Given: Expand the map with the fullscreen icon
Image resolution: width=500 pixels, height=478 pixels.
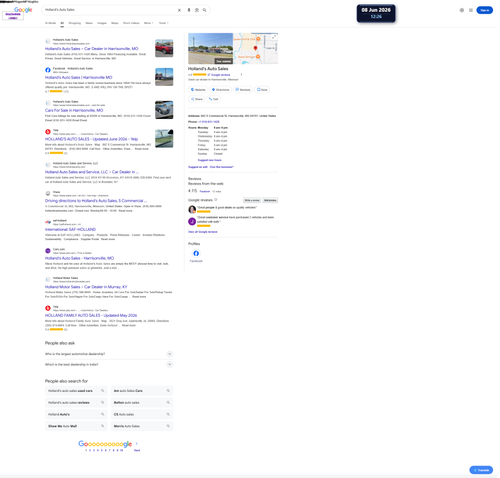Looking at the screenshot, I should click(274, 37).
